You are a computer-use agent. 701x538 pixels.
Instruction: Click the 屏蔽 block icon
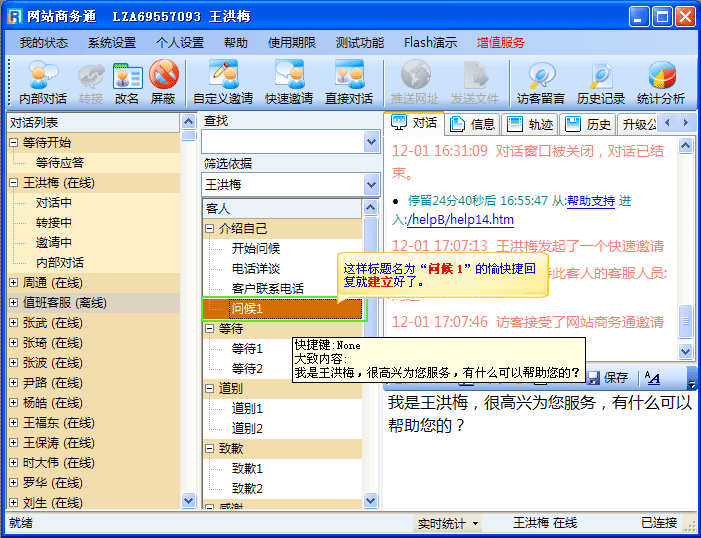(x=163, y=82)
